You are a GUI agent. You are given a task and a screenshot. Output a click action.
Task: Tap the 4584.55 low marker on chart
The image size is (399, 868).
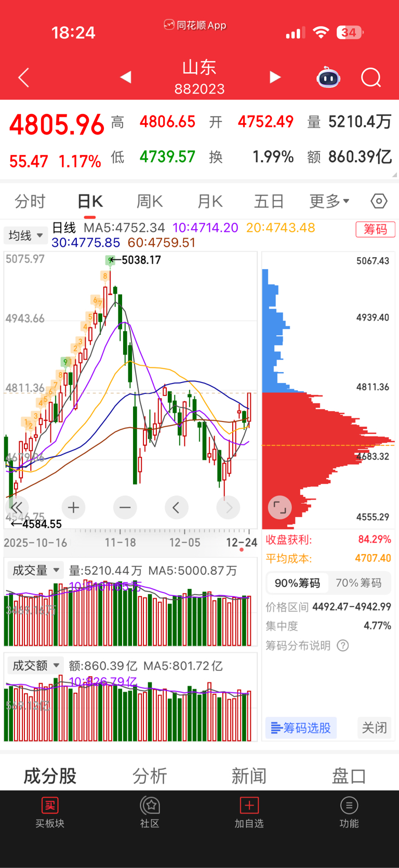(36, 524)
